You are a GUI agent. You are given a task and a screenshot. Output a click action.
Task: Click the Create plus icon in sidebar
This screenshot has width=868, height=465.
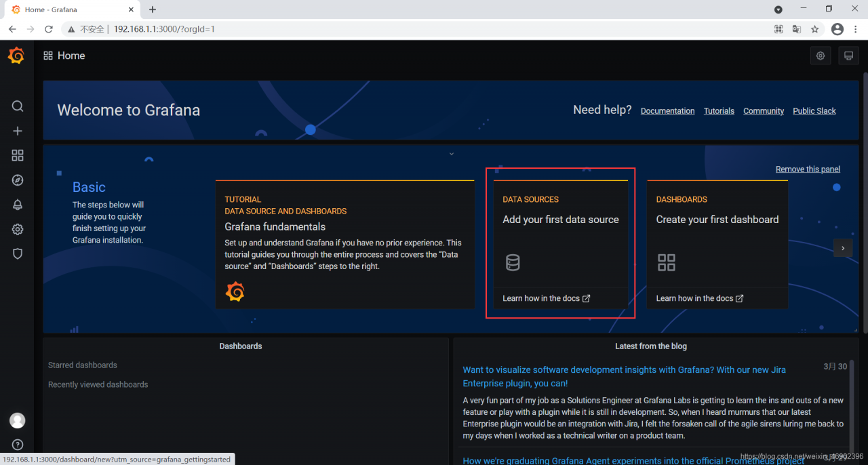click(x=18, y=131)
